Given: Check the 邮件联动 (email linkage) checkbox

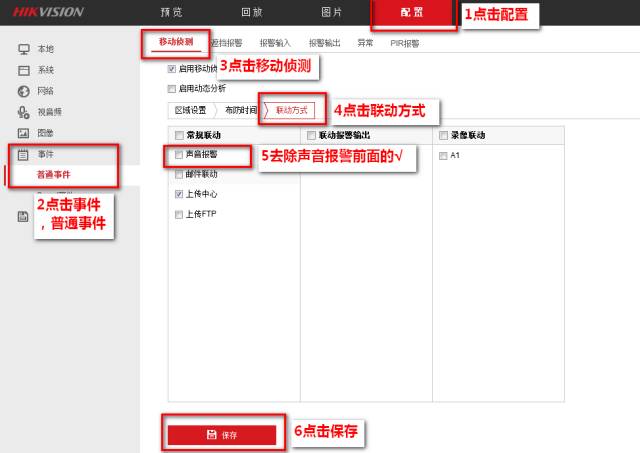Looking at the screenshot, I should [179, 174].
